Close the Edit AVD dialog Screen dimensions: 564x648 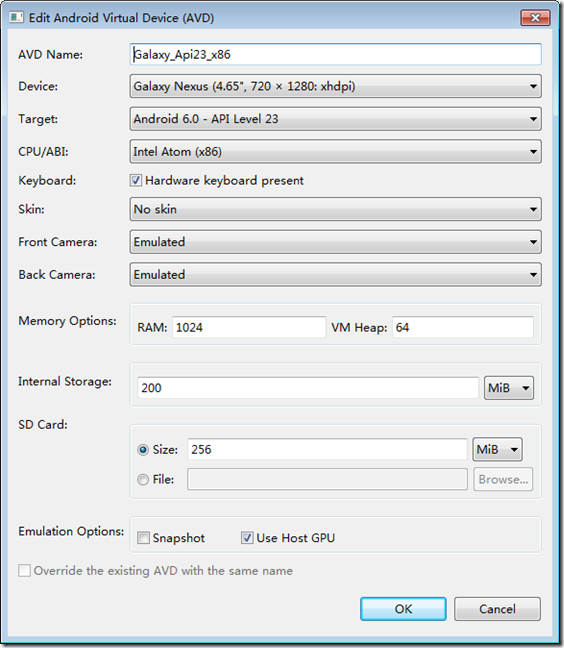(535, 18)
